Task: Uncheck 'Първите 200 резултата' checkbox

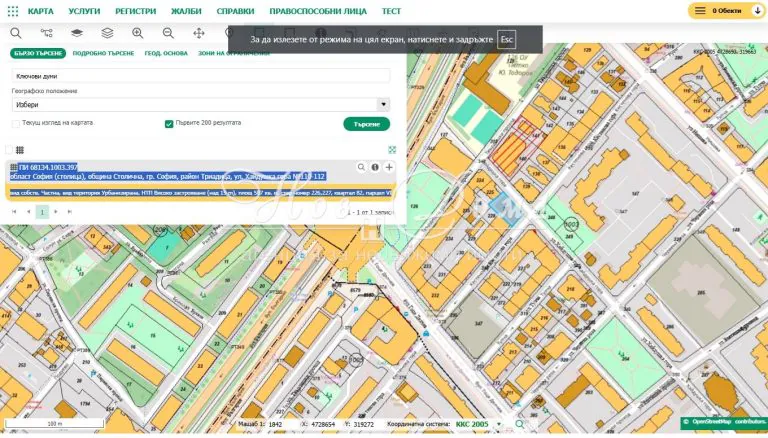Action: 169,124
